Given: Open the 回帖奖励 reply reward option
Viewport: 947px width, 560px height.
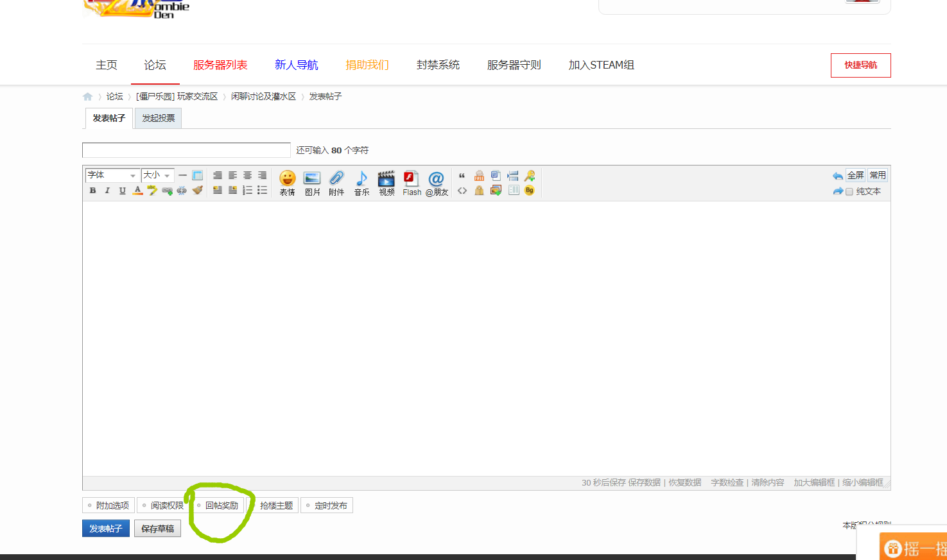Looking at the screenshot, I should (220, 505).
